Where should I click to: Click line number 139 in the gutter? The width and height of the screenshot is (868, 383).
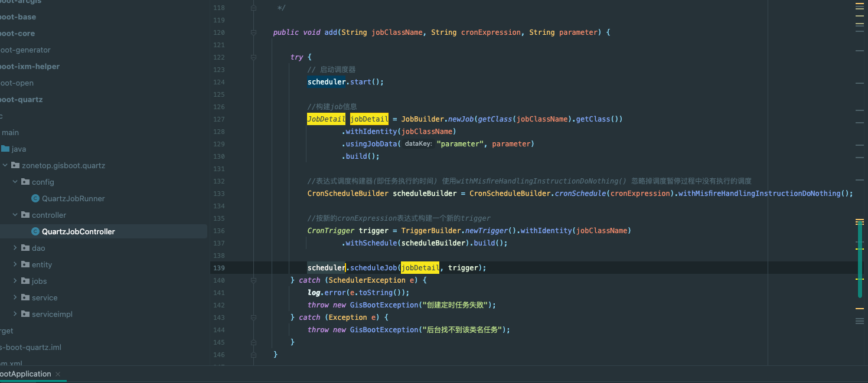coord(218,268)
